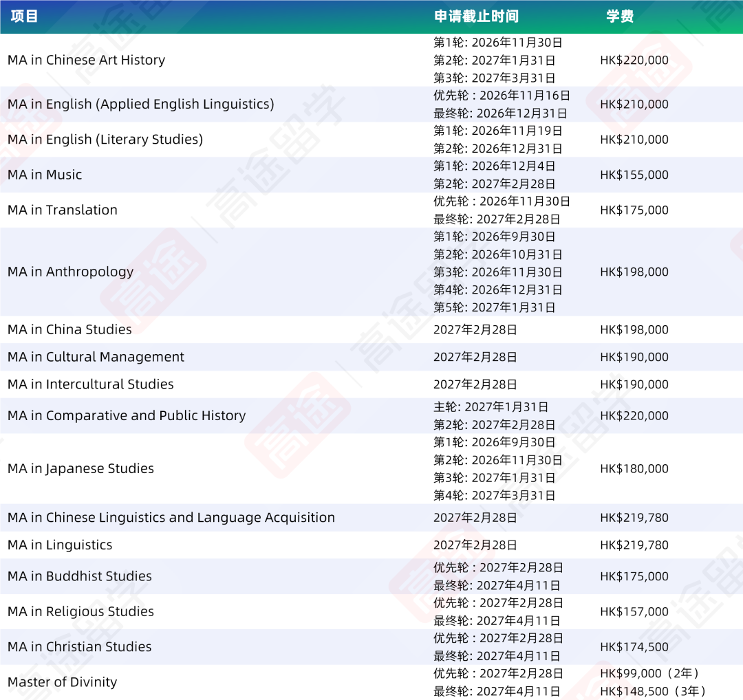The width and height of the screenshot is (743, 700).
Task: Click Music tuition HK$155,000
Action: [634, 175]
